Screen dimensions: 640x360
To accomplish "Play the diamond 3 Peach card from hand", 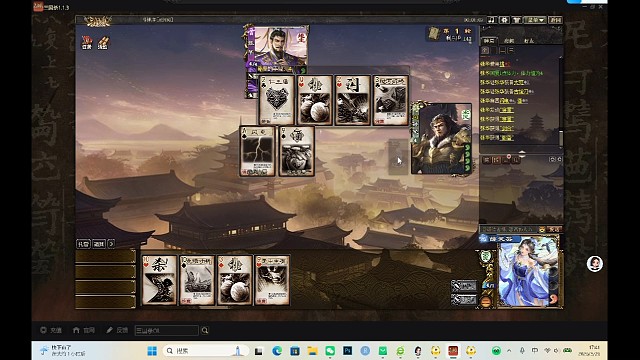I will [x=235, y=280].
